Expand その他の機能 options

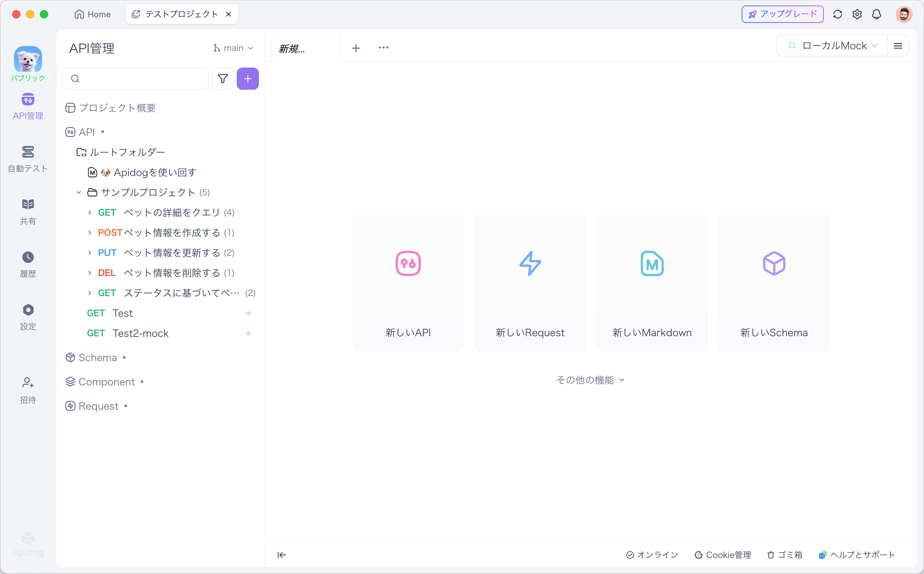click(590, 380)
